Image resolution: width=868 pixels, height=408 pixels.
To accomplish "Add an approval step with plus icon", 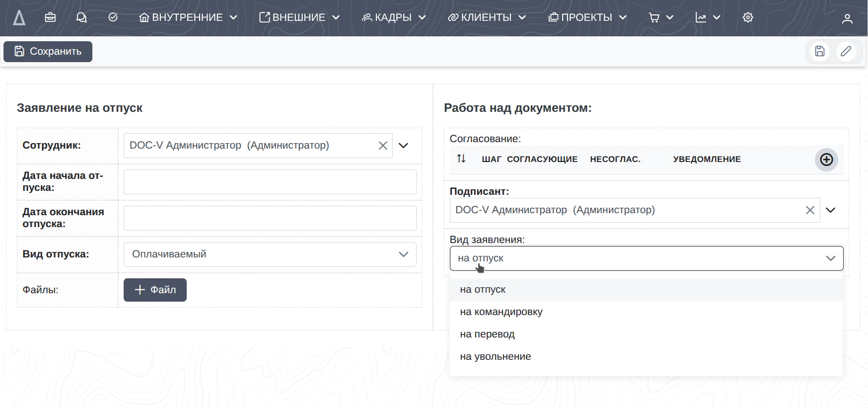I will click(826, 160).
